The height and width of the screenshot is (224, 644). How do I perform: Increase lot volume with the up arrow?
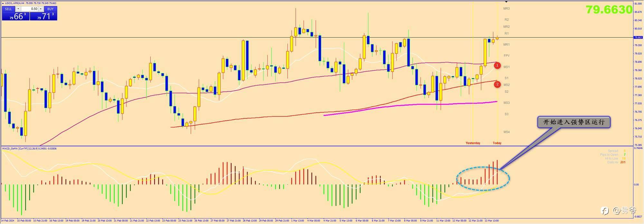point(41,9)
